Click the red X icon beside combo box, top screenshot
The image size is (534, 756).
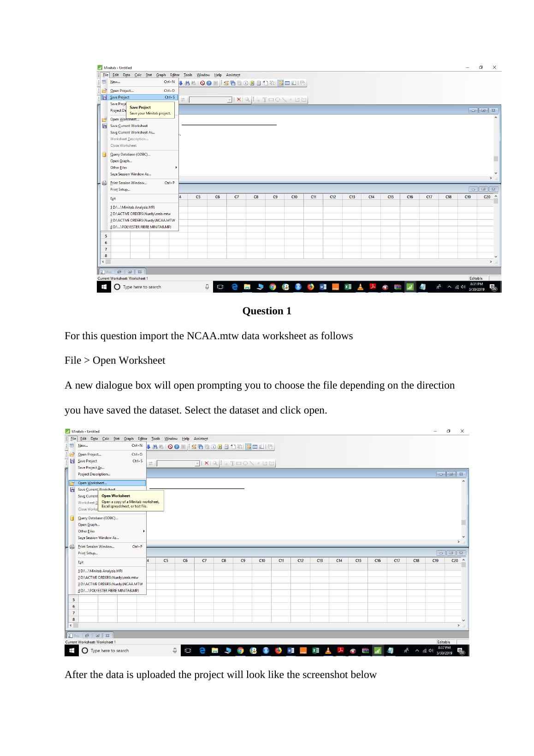click(x=239, y=100)
